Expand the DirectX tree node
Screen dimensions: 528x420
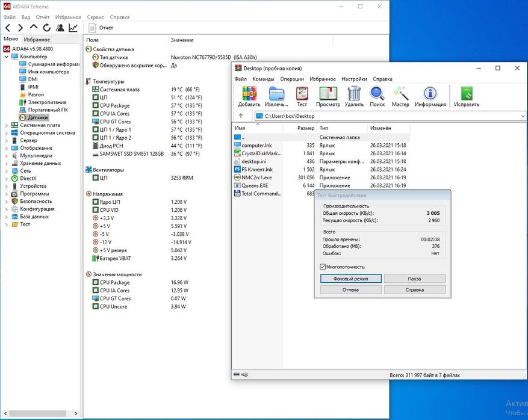click(7, 179)
